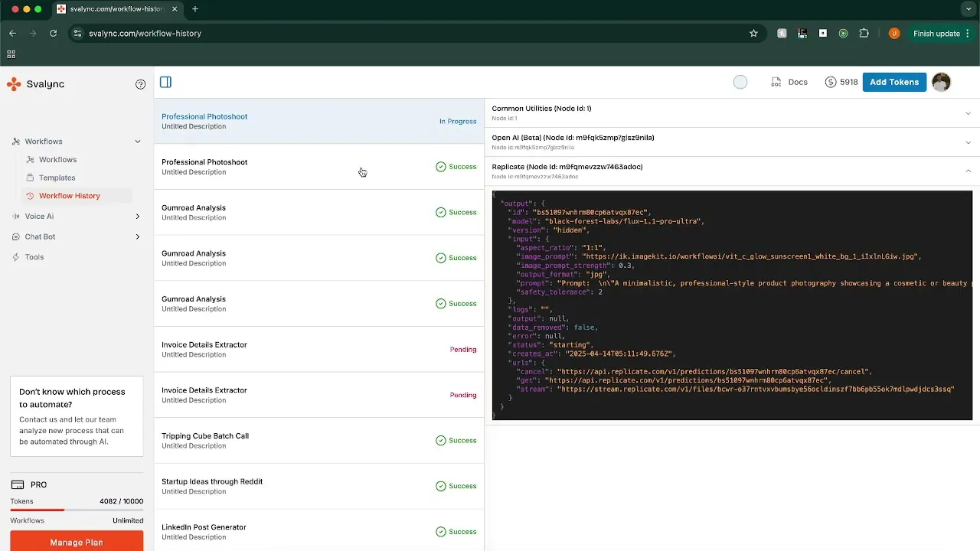Open Templates in sidebar

coord(57,178)
